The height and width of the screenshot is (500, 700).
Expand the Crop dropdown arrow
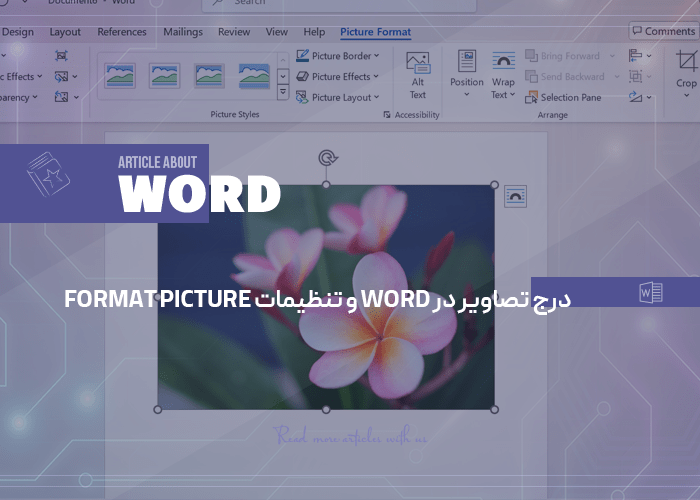[x=687, y=96]
